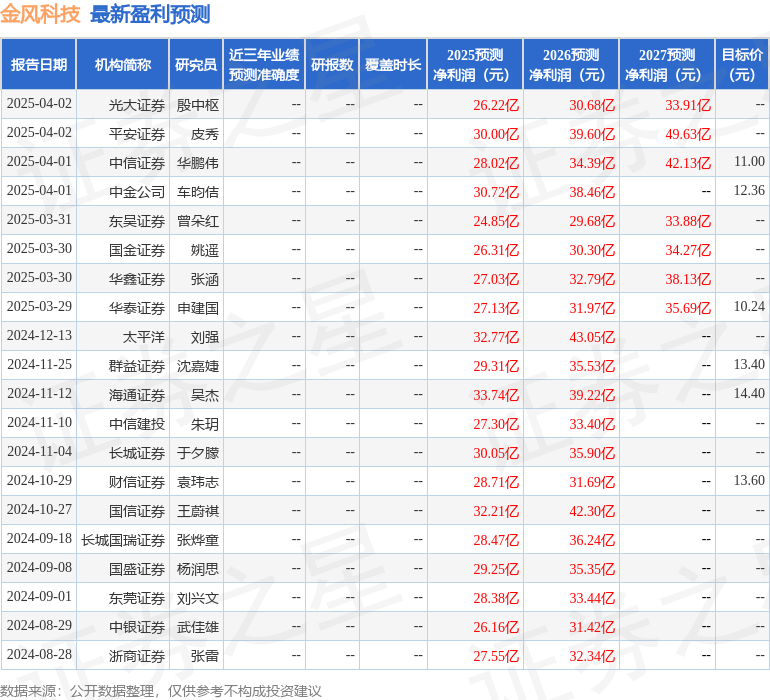Viewport: 770px width, 700px height.
Task: Click the 研报数 column header
Action: (332, 65)
